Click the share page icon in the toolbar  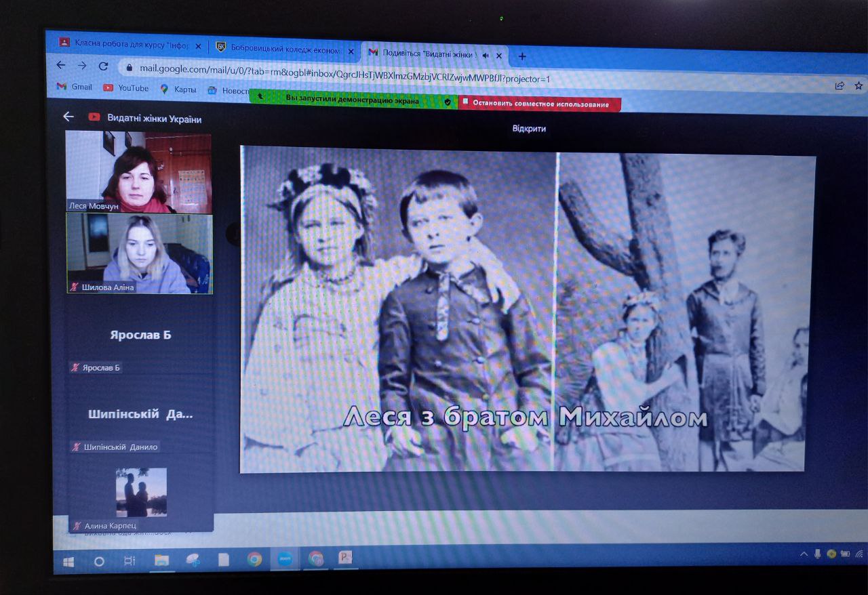pyautogui.click(x=840, y=85)
